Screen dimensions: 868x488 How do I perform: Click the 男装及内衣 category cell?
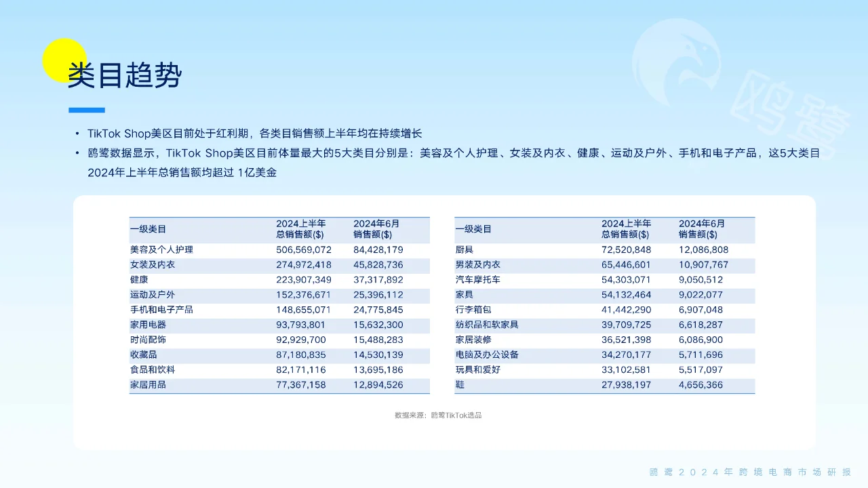(478, 265)
